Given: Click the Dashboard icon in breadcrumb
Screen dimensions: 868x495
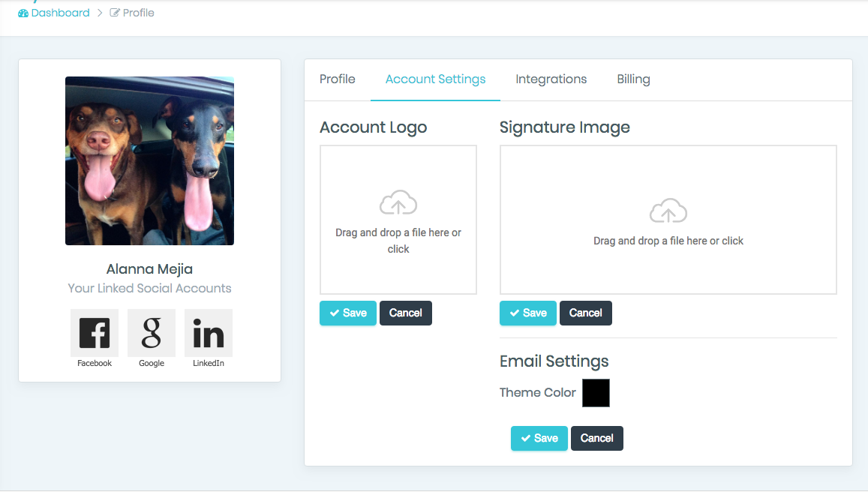Looking at the screenshot, I should (x=23, y=13).
